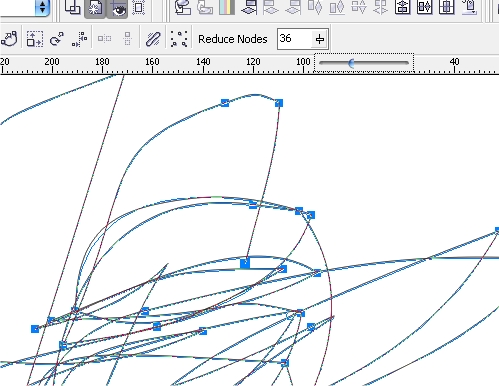Click ruler mark '200'

tap(52, 62)
